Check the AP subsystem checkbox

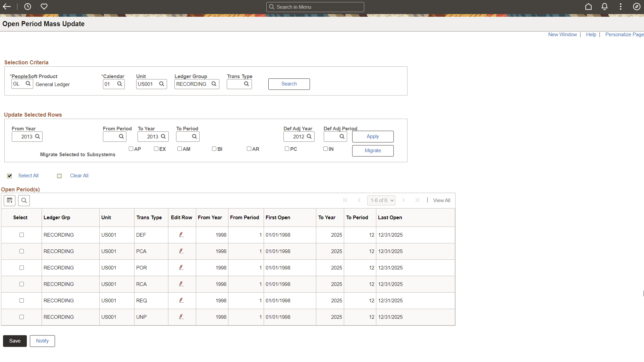click(131, 148)
